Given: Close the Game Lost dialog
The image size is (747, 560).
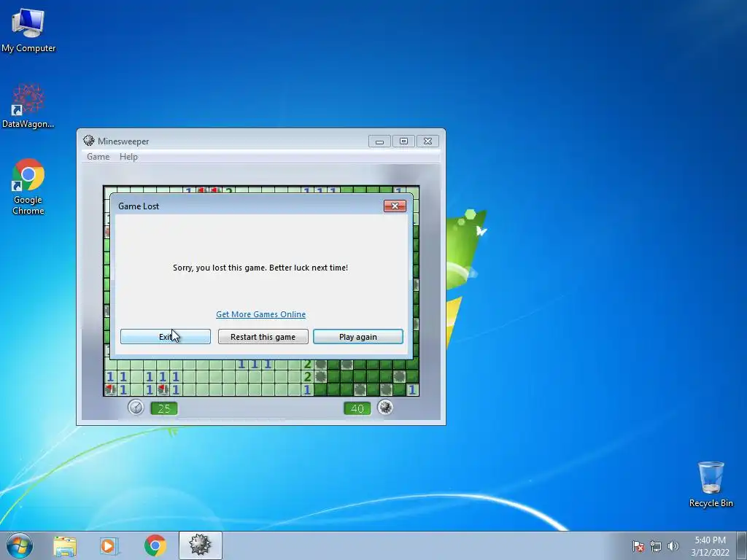Looking at the screenshot, I should coord(395,206).
